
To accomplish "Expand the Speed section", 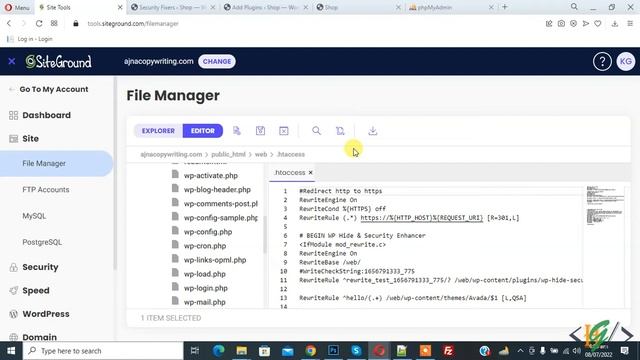I will [x=36, y=291].
